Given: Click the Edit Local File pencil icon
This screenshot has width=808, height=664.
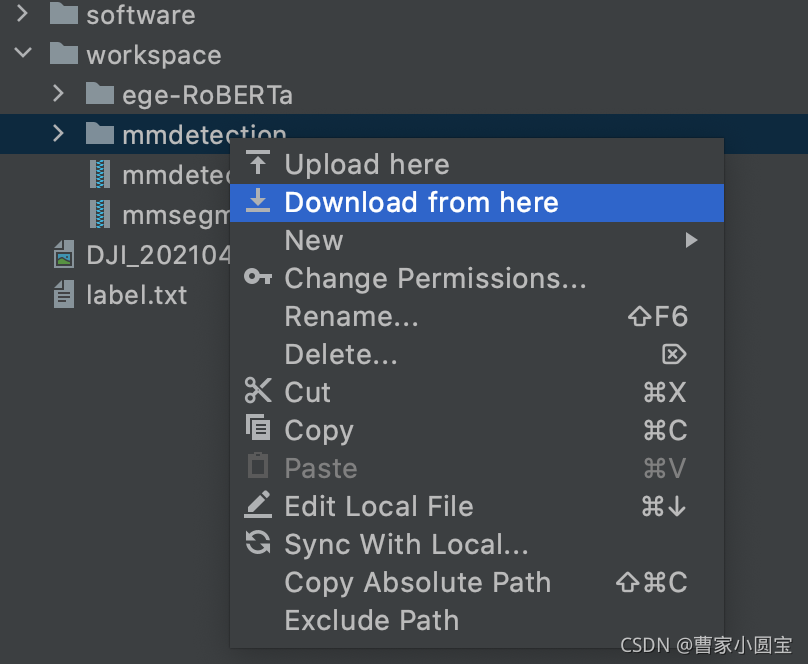Looking at the screenshot, I should (x=258, y=504).
